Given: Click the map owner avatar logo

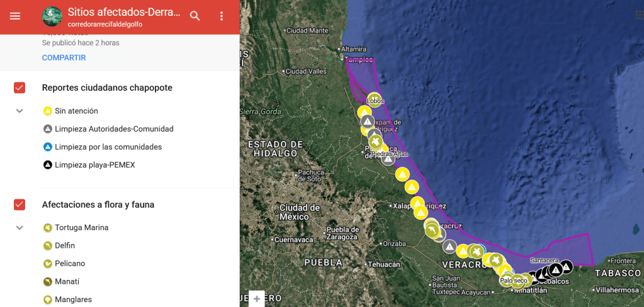Looking at the screenshot, I should pos(52,17).
